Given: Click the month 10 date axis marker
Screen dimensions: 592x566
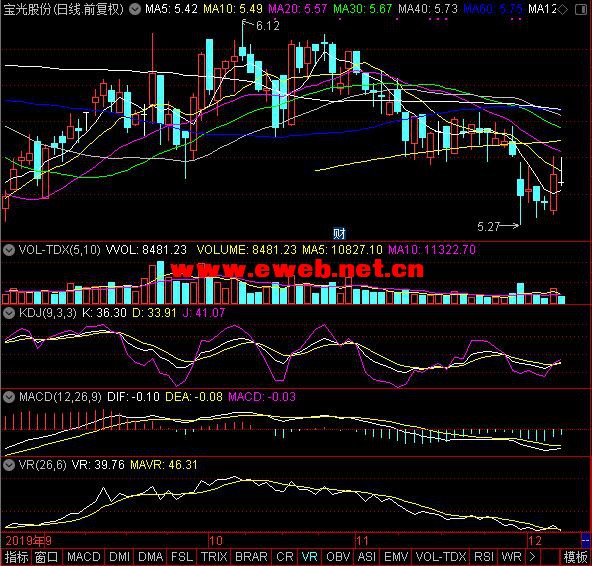Looking at the screenshot, I should [x=216, y=541].
